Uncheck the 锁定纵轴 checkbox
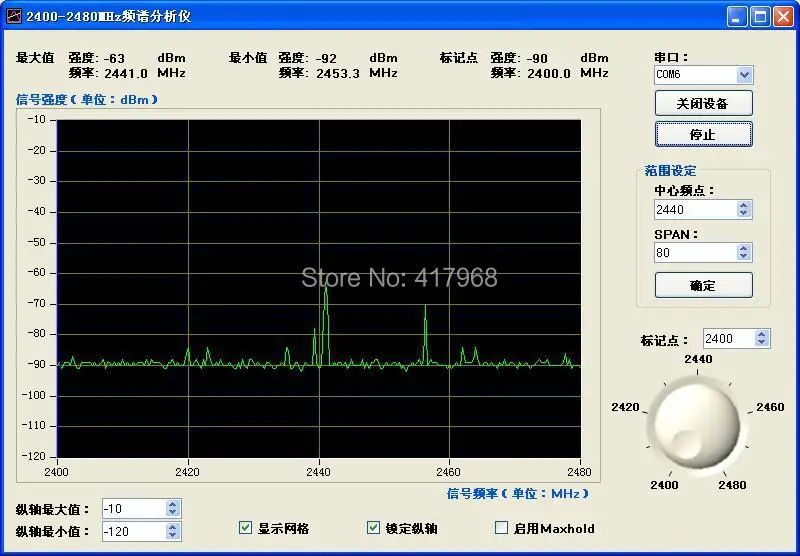The width and height of the screenshot is (800, 556). (x=373, y=527)
